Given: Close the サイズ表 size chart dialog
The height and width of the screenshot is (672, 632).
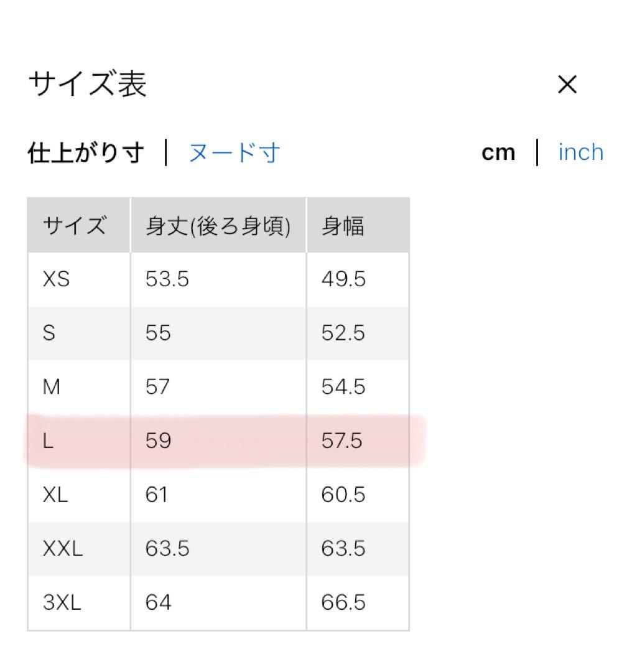Looking at the screenshot, I should (x=567, y=85).
